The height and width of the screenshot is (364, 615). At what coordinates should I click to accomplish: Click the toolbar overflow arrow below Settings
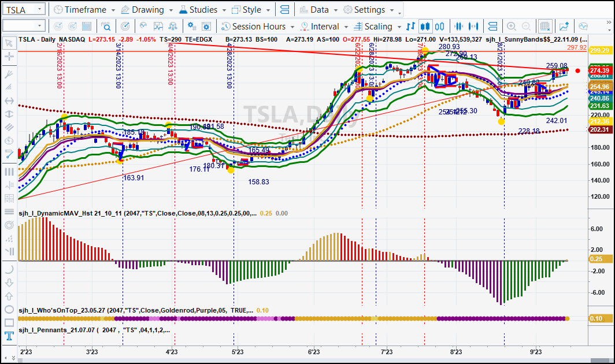399,13
